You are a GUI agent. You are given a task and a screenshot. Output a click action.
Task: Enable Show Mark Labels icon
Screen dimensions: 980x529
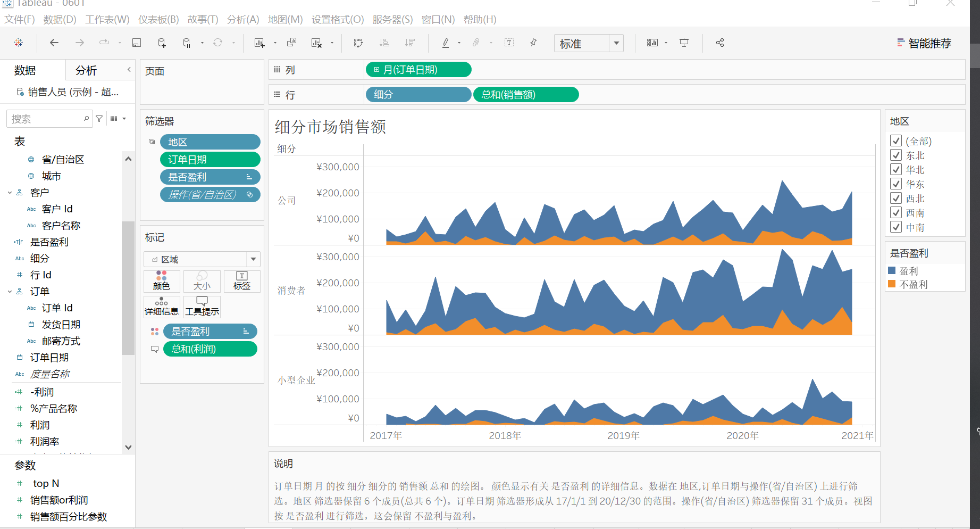coord(509,43)
